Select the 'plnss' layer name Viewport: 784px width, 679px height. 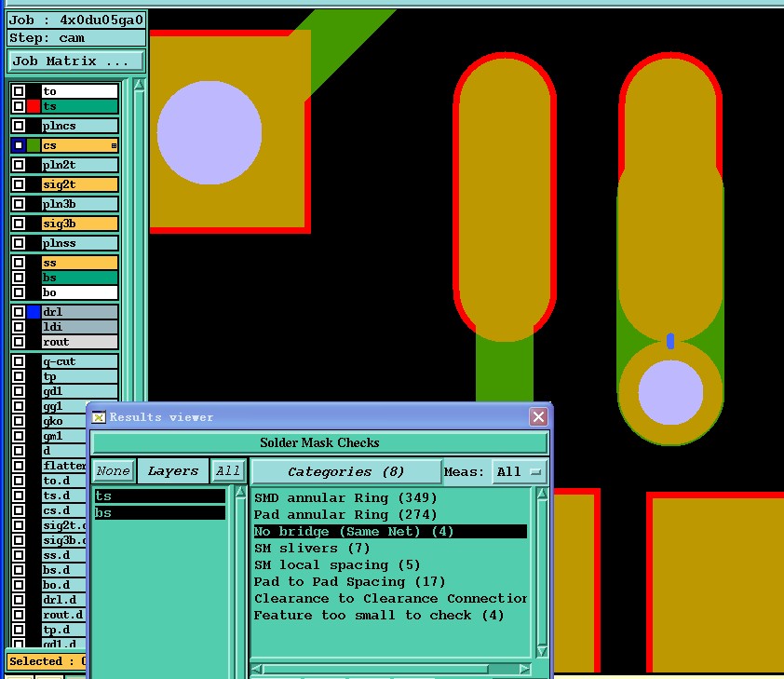(x=80, y=243)
